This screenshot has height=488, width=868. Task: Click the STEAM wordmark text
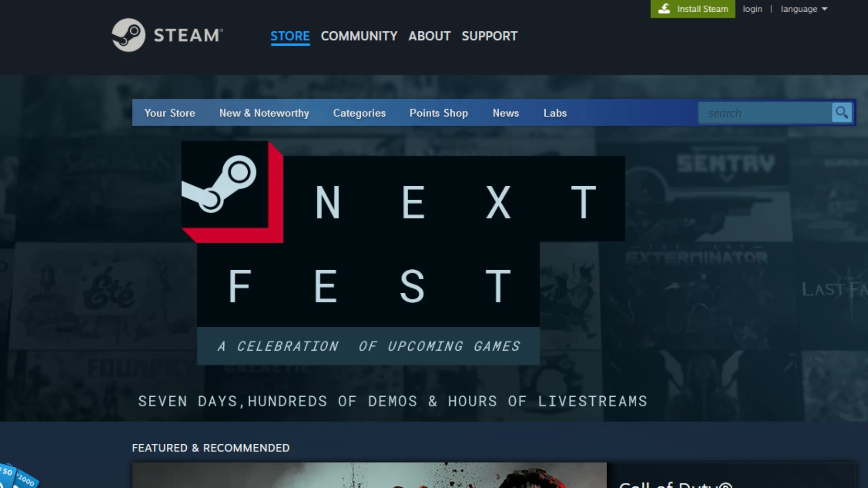coord(188,35)
